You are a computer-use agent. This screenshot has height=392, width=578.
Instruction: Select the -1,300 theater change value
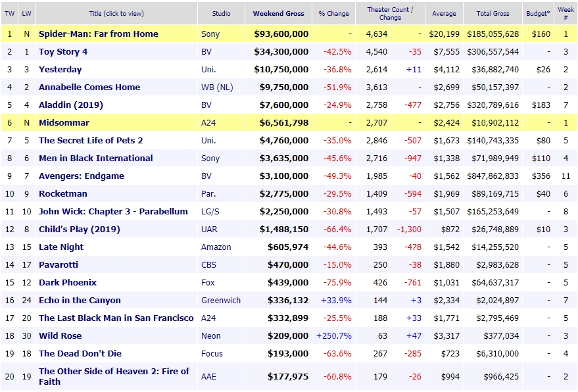coord(409,229)
